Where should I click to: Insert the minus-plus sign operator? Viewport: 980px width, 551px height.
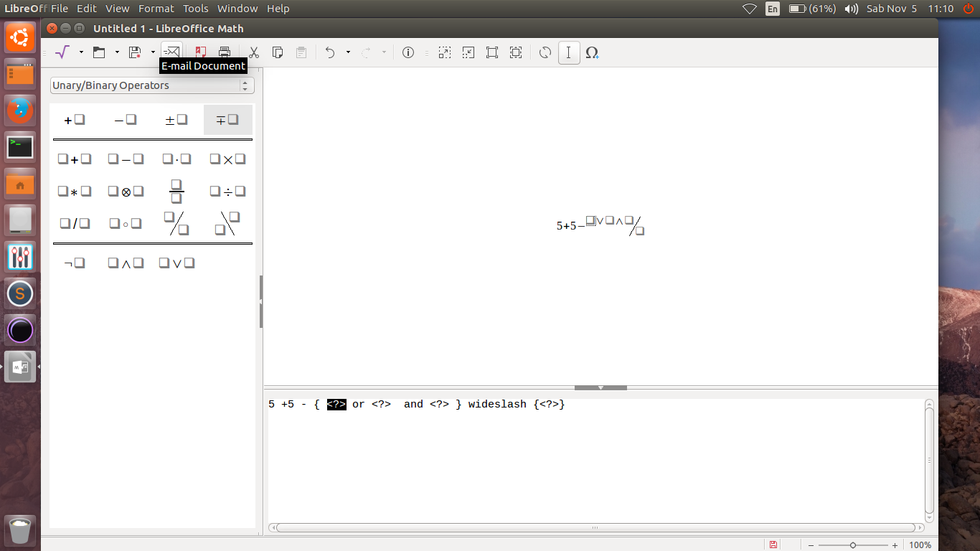click(x=227, y=120)
